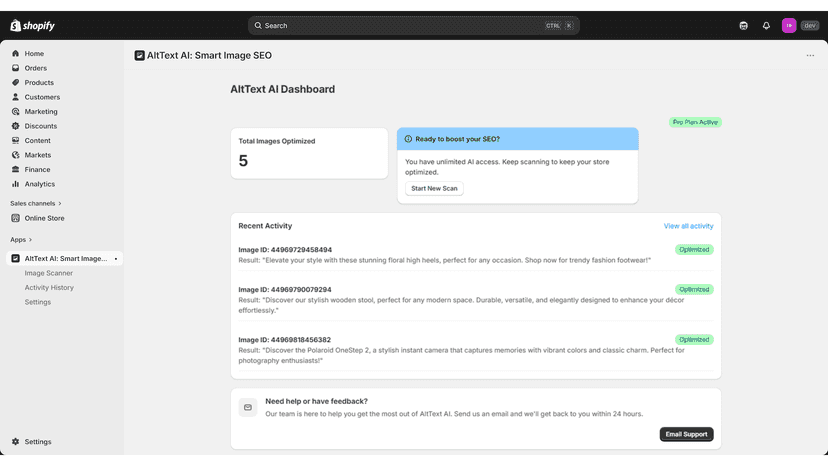The height and width of the screenshot is (466, 828).
Task: Click the AltText AI Dashboard heading
Action: click(x=283, y=89)
